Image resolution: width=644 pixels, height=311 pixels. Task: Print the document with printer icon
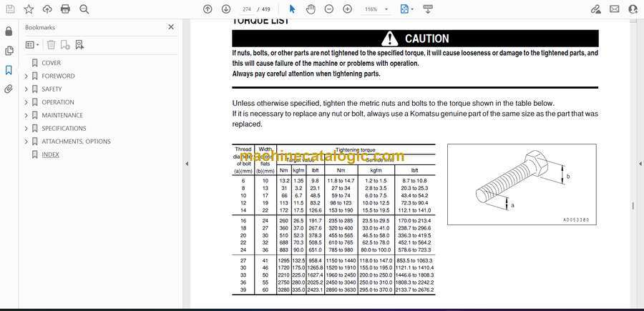click(65, 9)
